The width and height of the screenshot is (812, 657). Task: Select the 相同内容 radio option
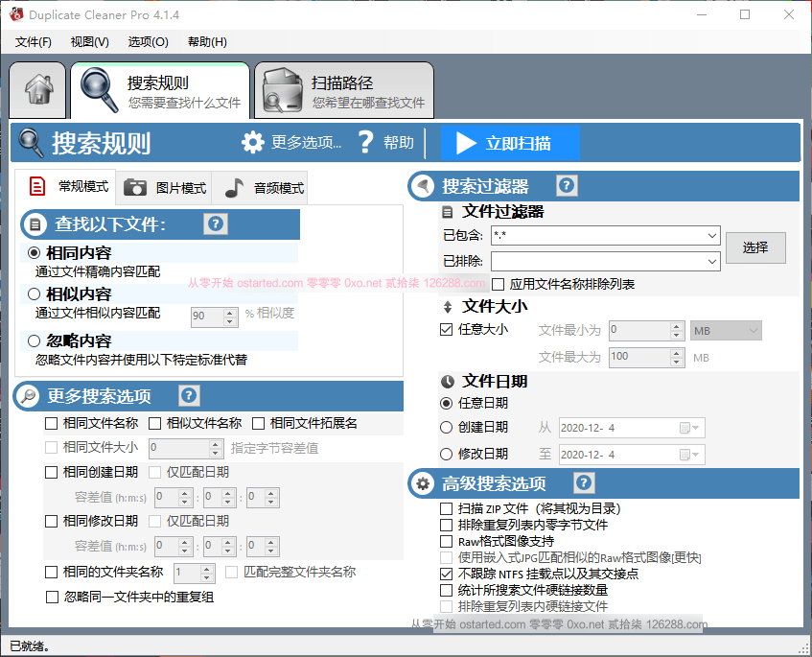coord(34,253)
